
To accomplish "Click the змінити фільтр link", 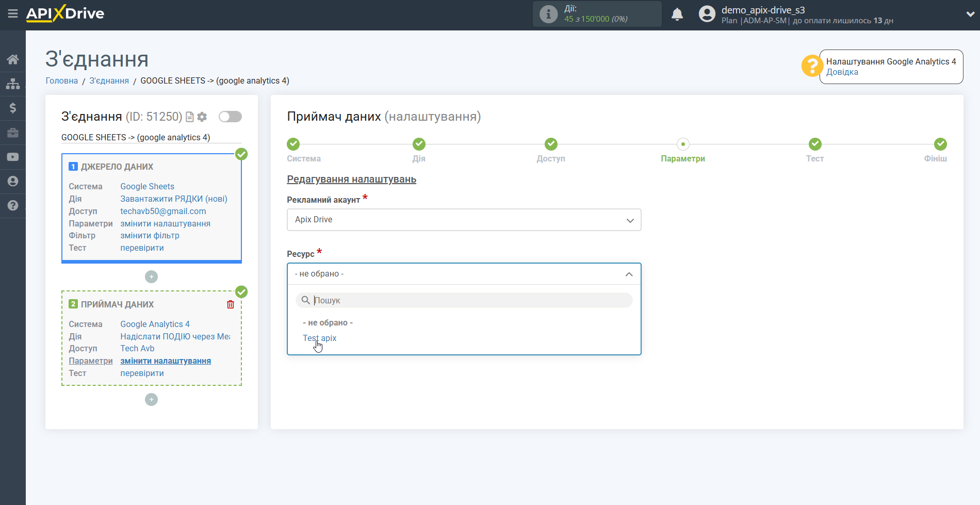I will pyautogui.click(x=150, y=236).
